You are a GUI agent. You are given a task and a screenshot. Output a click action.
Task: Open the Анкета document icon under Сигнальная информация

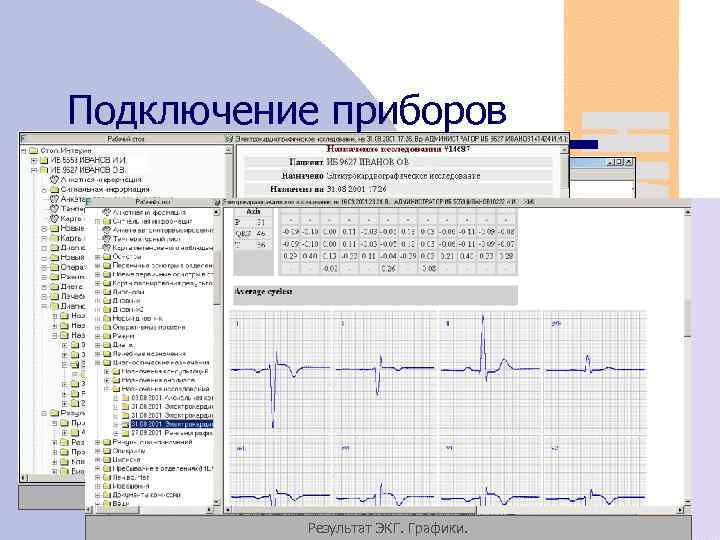click(107, 230)
